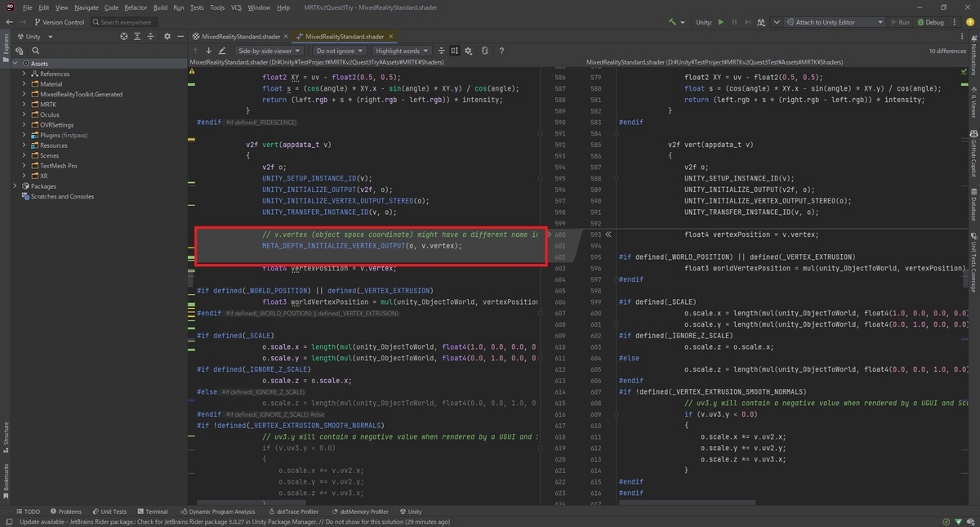Expand the MRTK folder in Assets

point(24,105)
